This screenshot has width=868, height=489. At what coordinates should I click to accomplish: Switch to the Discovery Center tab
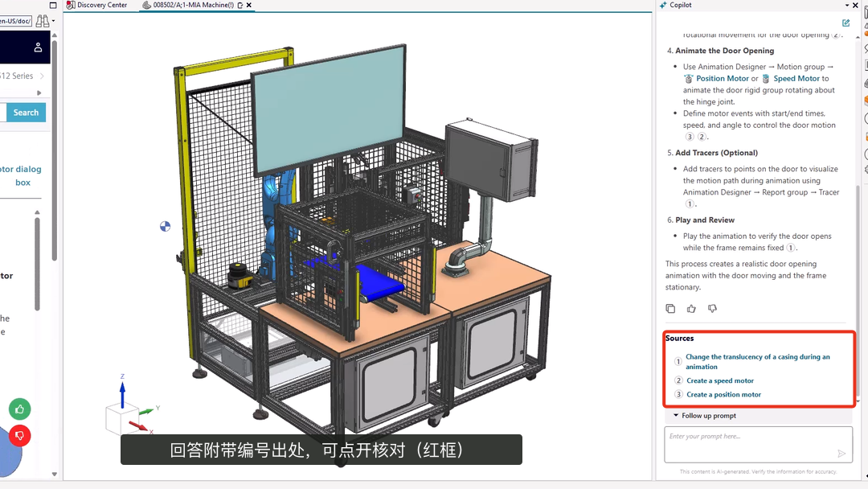click(97, 5)
